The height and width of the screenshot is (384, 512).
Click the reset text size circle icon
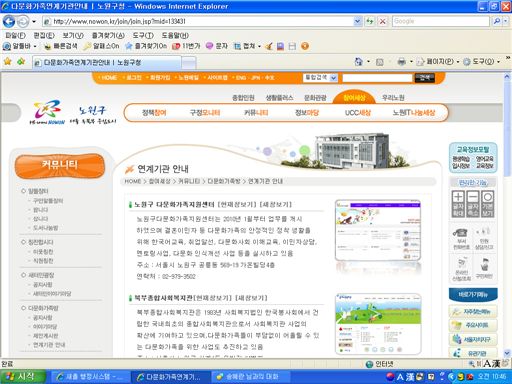pos(487,204)
